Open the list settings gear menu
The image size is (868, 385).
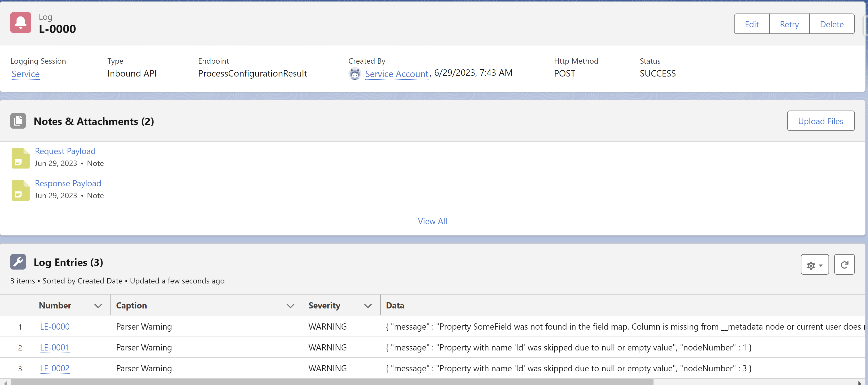815,265
